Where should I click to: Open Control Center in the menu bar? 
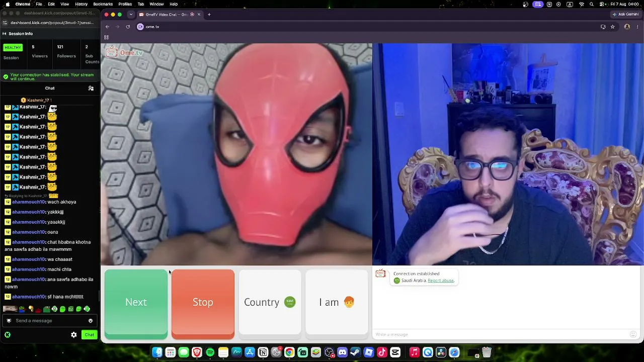pos(602,4)
